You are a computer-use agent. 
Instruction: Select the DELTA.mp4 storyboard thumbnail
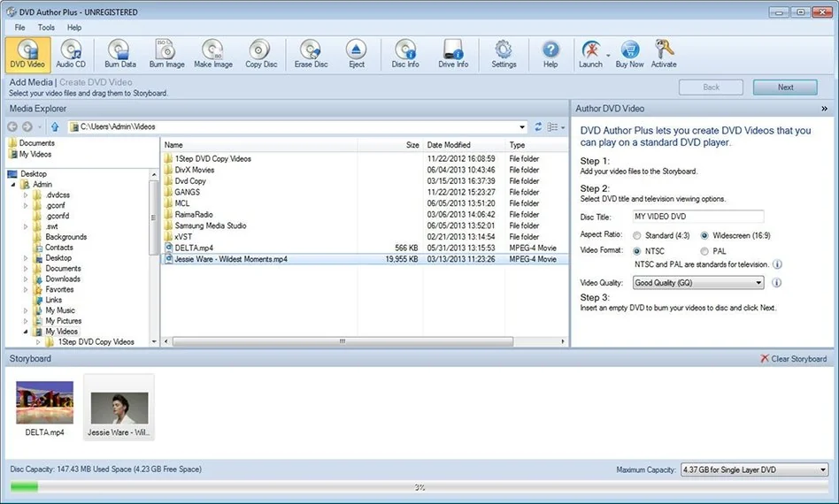coord(44,404)
